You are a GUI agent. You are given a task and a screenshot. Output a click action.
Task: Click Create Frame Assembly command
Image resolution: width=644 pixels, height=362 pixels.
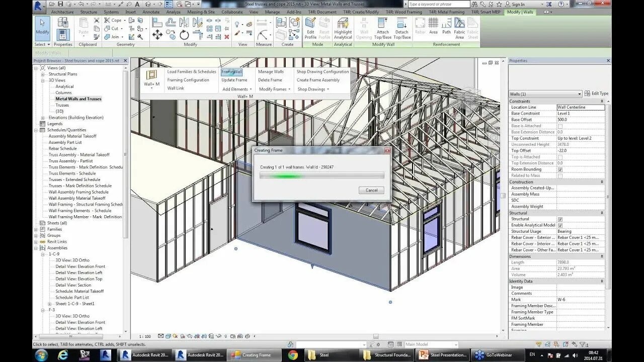tap(318, 80)
